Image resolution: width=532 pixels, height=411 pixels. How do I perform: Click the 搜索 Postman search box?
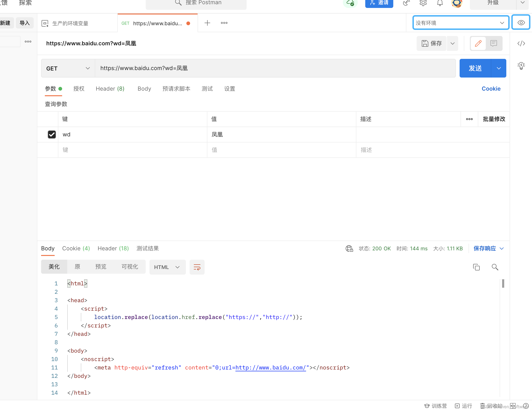pyautogui.click(x=196, y=4)
